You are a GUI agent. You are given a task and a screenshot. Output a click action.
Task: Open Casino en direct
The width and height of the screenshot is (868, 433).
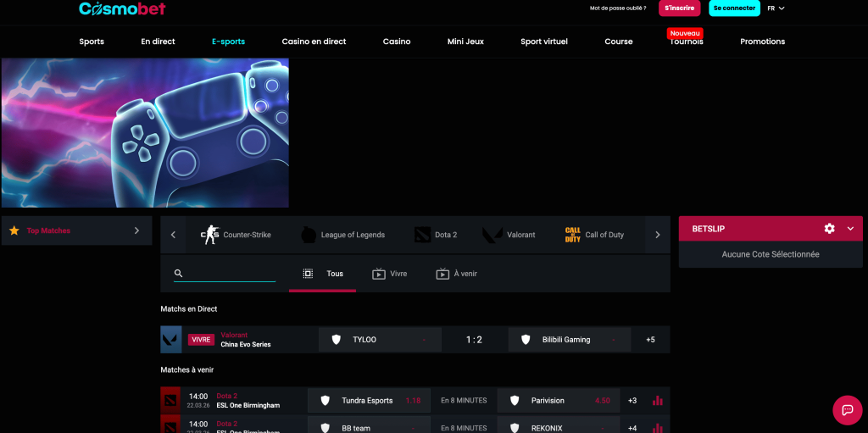314,42
